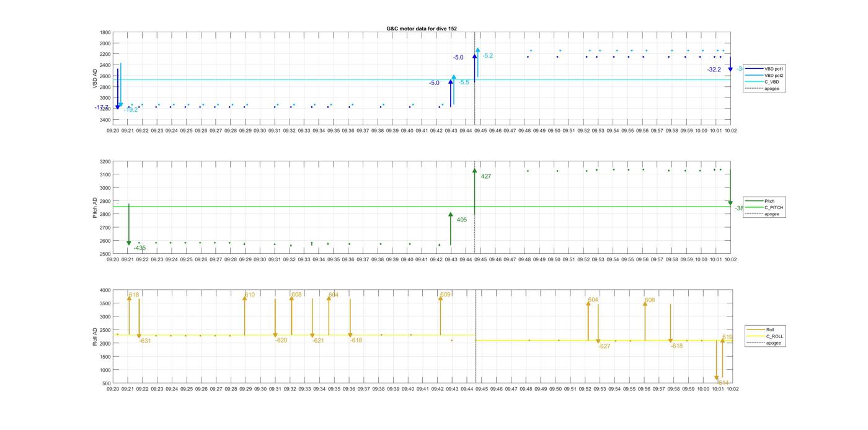868x430 pixels.
Task: Click the '-32.2' value label in VBD plot
Action: pos(714,69)
